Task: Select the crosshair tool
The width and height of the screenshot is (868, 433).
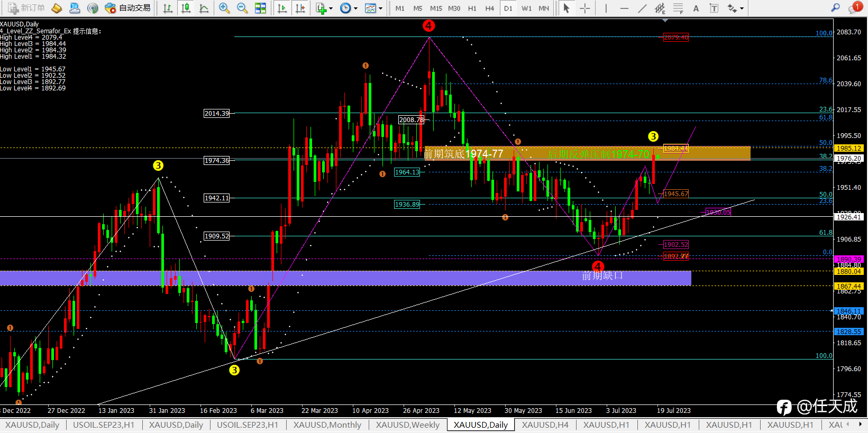Action: (584, 8)
